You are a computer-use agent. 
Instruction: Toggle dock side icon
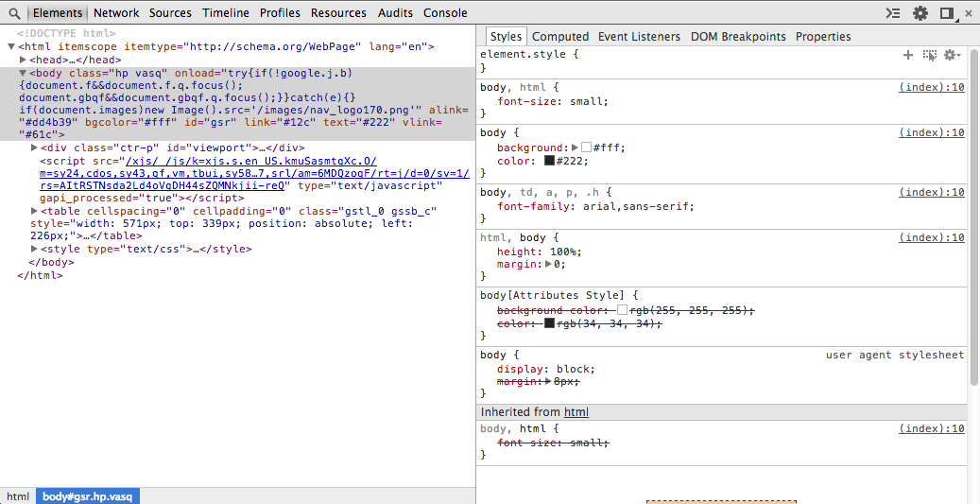(948, 13)
